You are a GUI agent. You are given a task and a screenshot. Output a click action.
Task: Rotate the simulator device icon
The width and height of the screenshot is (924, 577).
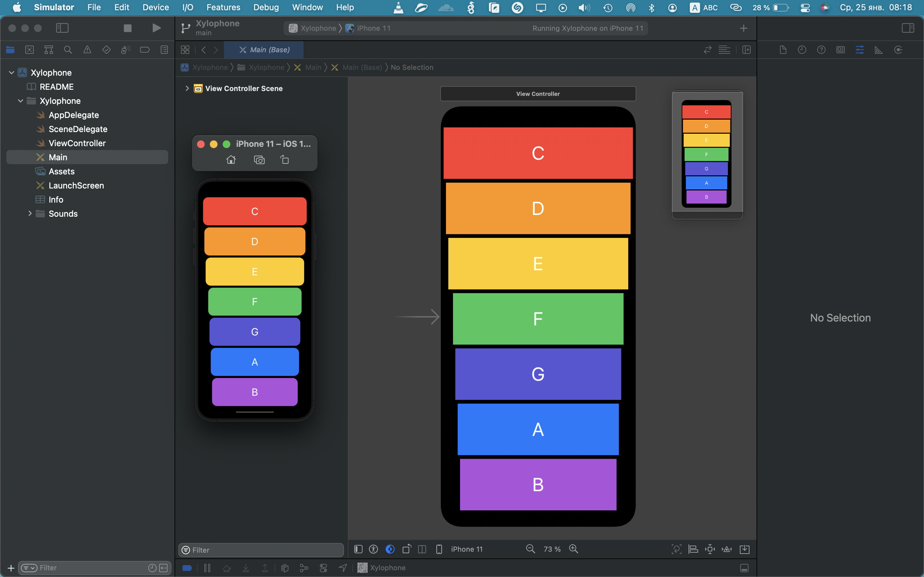(x=285, y=160)
